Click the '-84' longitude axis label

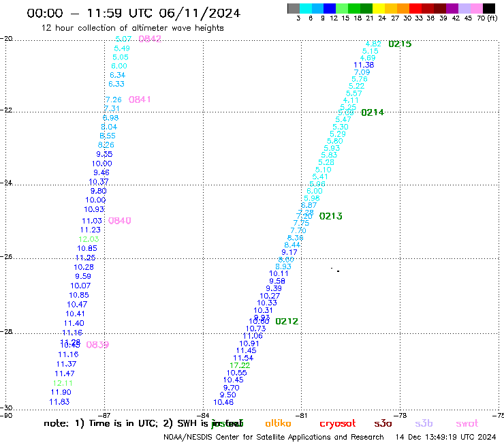204,416
